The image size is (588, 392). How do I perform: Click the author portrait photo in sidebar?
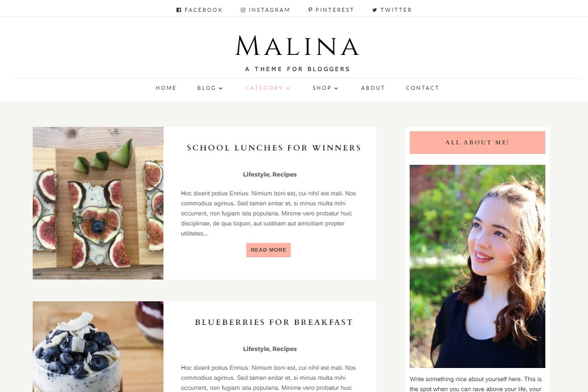(x=477, y=266)
